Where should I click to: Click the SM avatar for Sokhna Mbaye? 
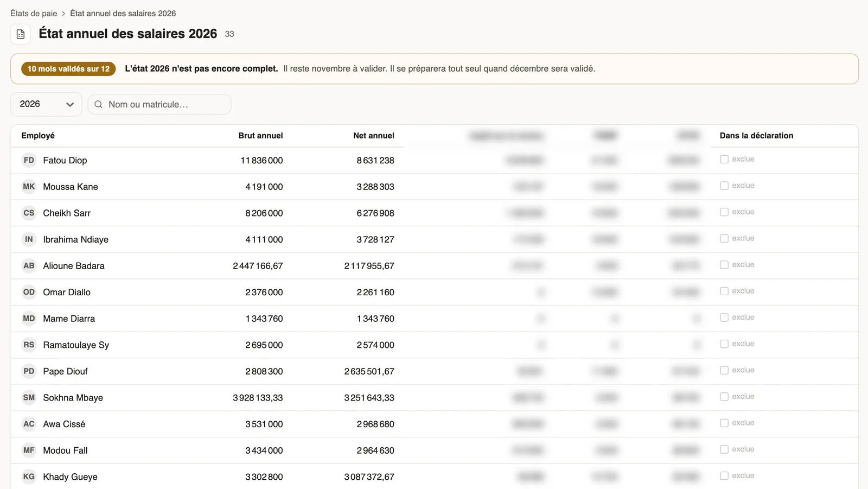tap(29, 398)
